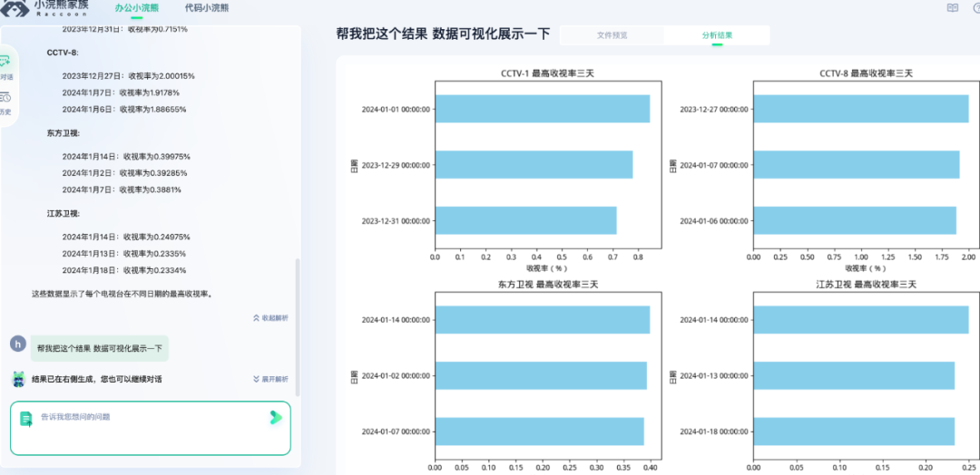The image size is (980, 475).
Task: Click the CCTV-8 bar for 2023-12-27
Action: tap(860, 109)
